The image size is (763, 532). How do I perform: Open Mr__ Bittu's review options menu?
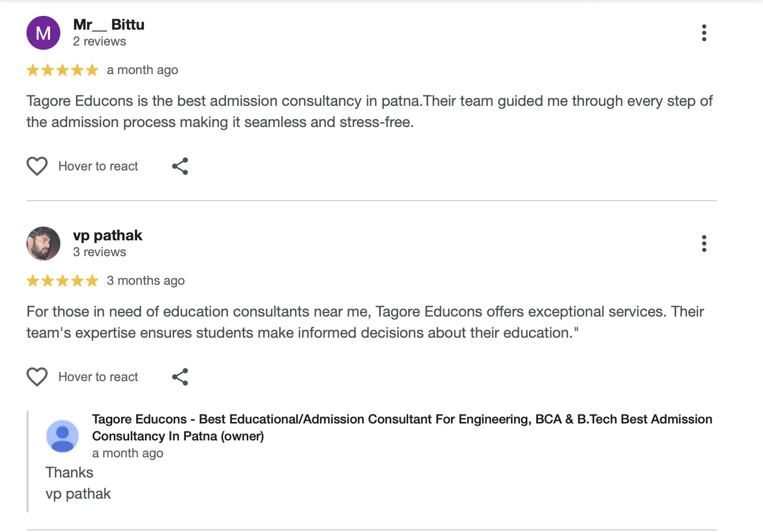[x=704, y=33]
